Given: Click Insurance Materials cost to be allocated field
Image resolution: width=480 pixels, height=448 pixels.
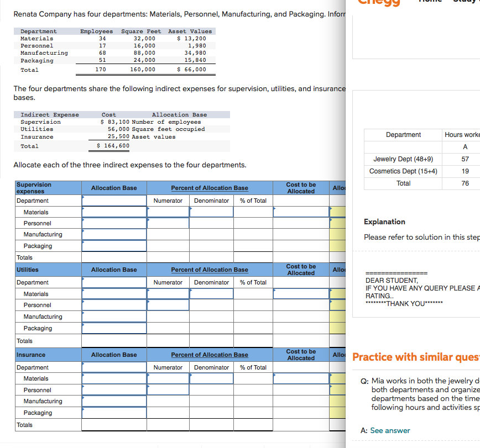Looking at the screenshot, I should (x=301, y=378).
